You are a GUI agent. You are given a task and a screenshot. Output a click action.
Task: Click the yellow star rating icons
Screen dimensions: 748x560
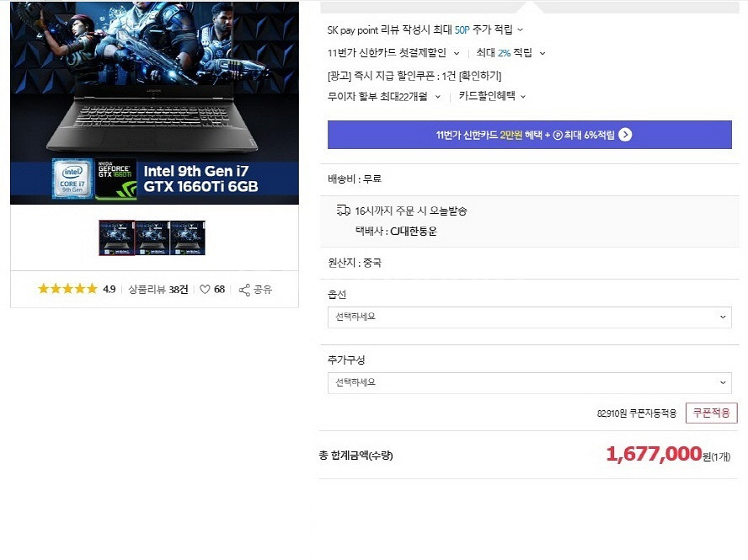click(x=67, y=289)
